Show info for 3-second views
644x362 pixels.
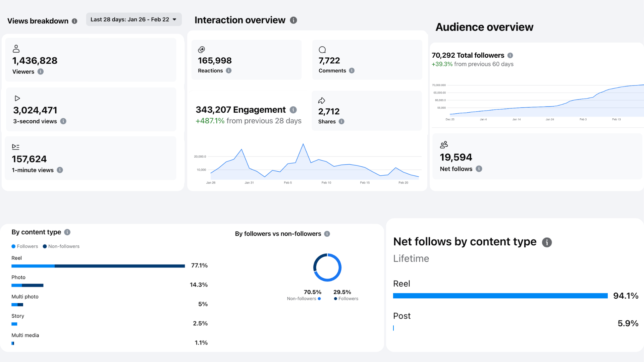click(63, 121)
